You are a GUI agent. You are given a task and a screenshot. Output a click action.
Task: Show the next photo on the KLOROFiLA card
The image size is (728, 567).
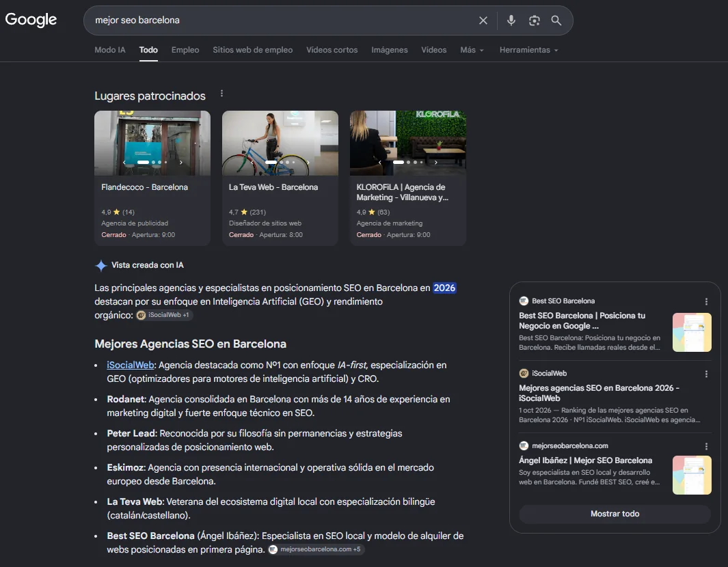436,163
